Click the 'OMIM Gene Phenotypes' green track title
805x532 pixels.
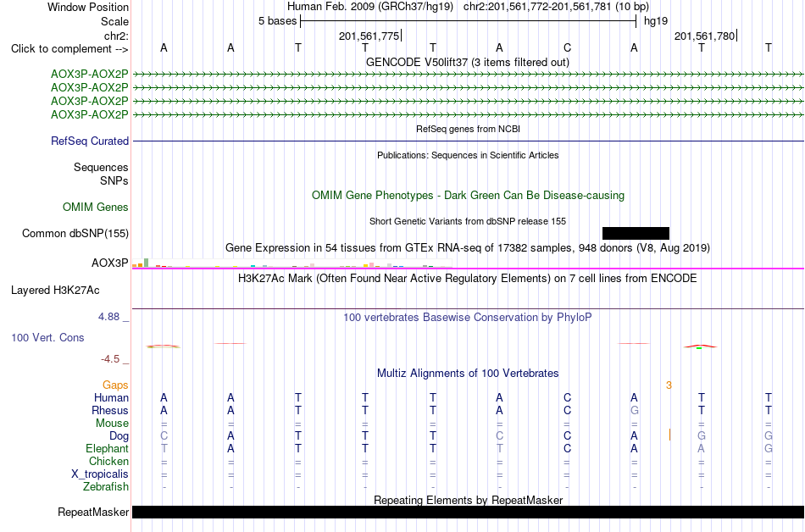468,196
